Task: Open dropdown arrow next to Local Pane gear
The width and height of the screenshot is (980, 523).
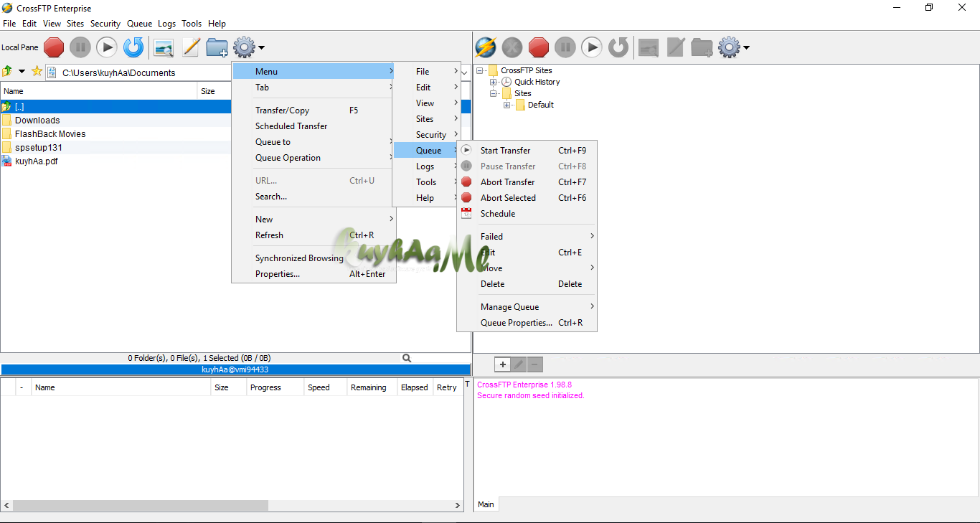Action: click(x=261, y=48)
